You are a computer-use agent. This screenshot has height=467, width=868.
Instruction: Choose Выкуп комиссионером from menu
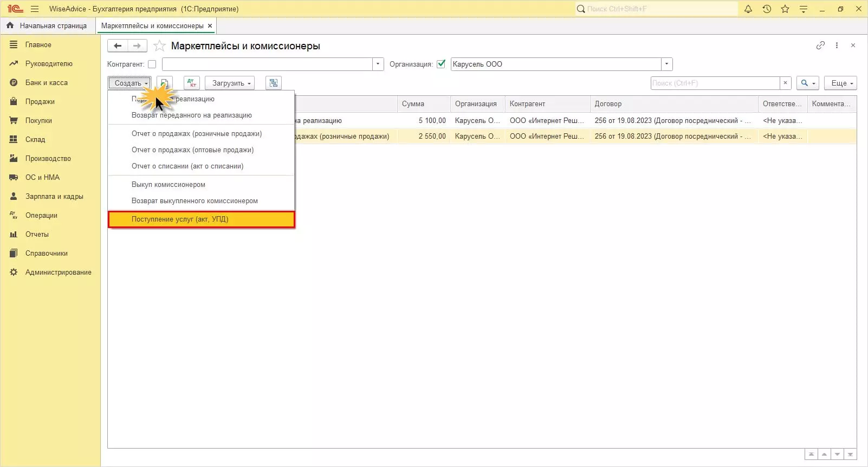coord(169,184)
